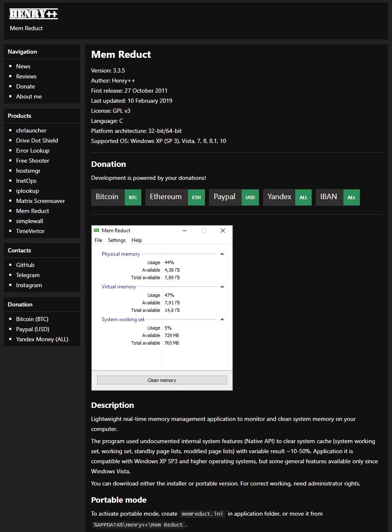Go to the Error Lookup product page
Screen dimensions: 392x532
(x=33, y=151)
